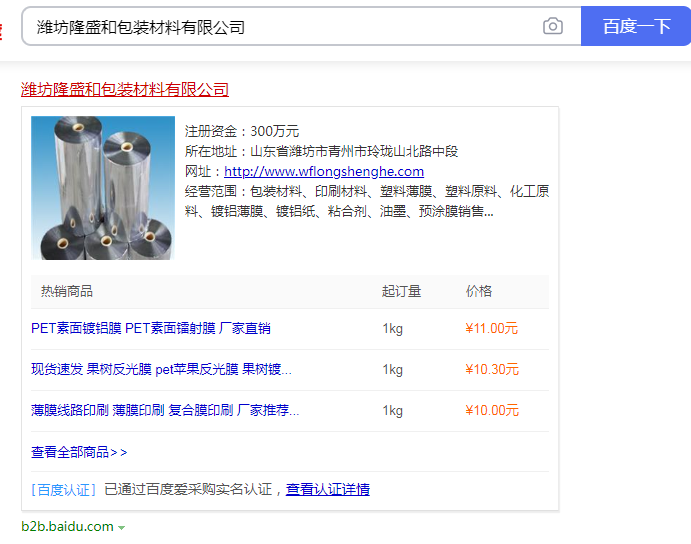Image resolution: width=691 pixels, height=544 pixels.
Task: Click the 热销商品 column header
Action: (x=67, y=291)
